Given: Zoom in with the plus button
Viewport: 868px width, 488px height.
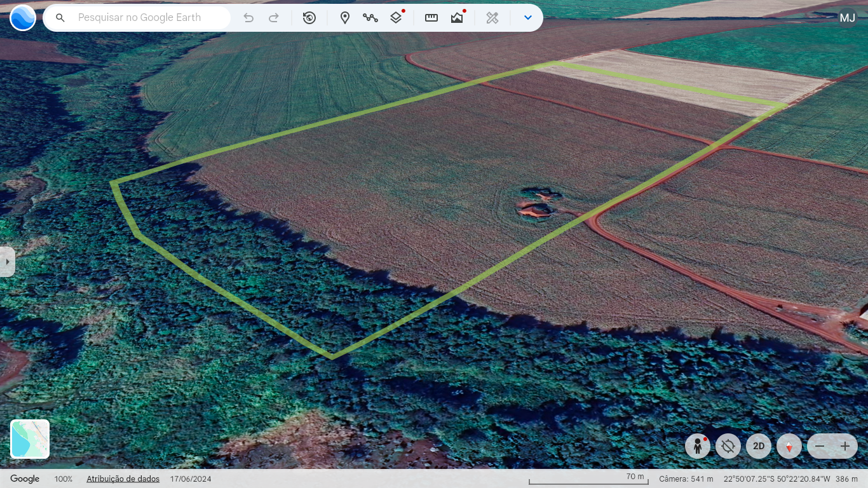Looking at the screenshot, I should (845, 446).
